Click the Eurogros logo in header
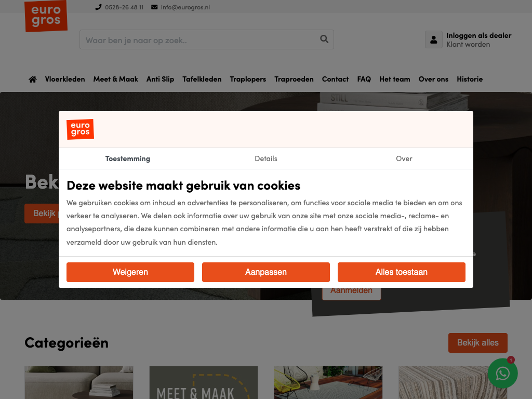Viewport: 532px width, 399px height. tap(46, 16)
